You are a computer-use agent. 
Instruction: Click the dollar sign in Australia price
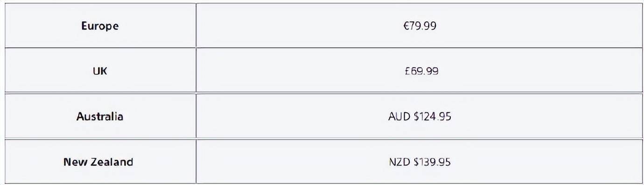coord(416,116)
